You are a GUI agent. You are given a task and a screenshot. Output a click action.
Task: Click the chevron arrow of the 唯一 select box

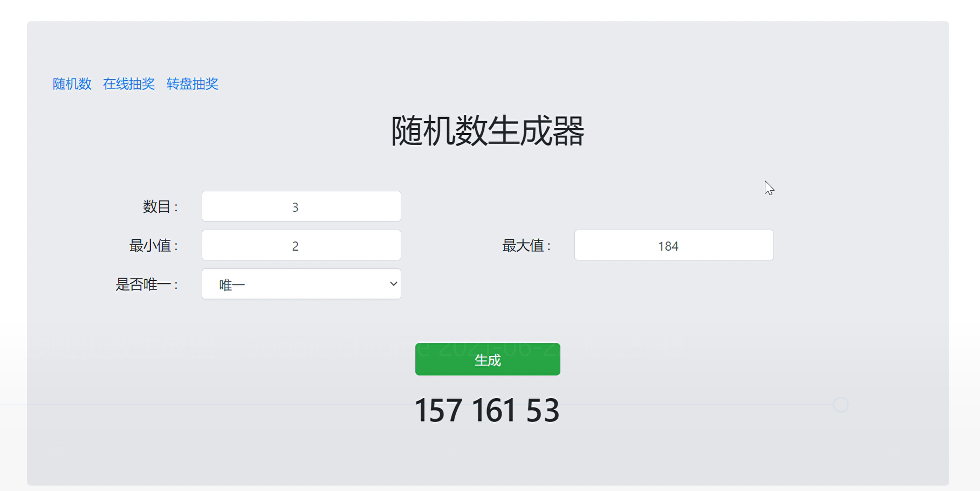[x=393, y=284]
